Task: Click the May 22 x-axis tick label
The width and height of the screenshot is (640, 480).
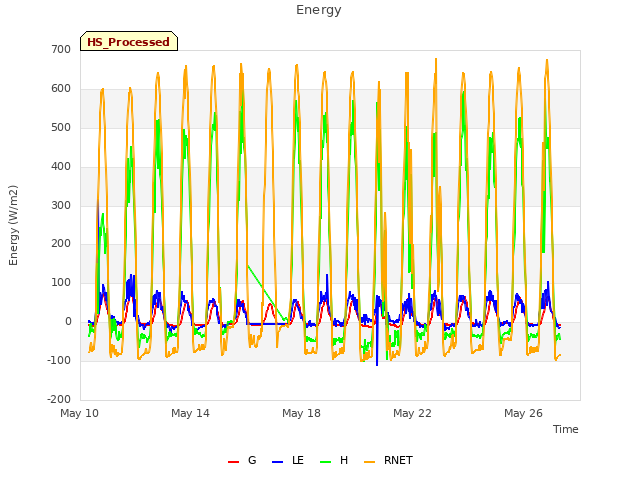Action: point(412,413)
